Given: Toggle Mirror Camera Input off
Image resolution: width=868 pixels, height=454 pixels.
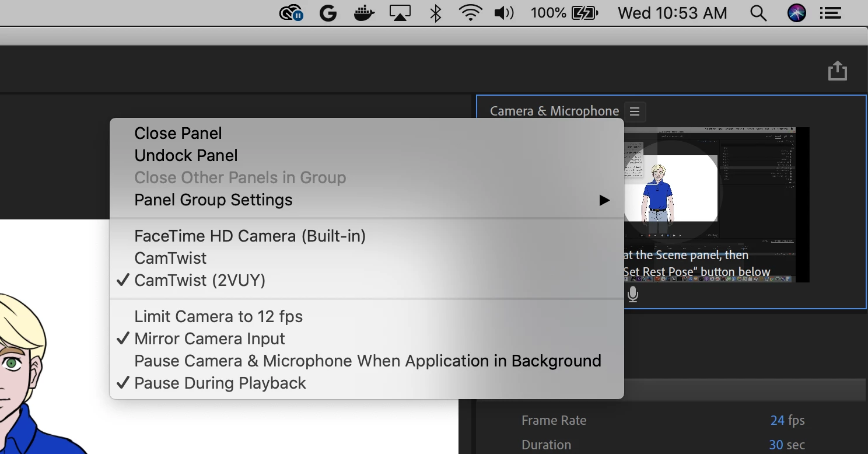Looking at the screenshot, I should [x=367, y=338].
